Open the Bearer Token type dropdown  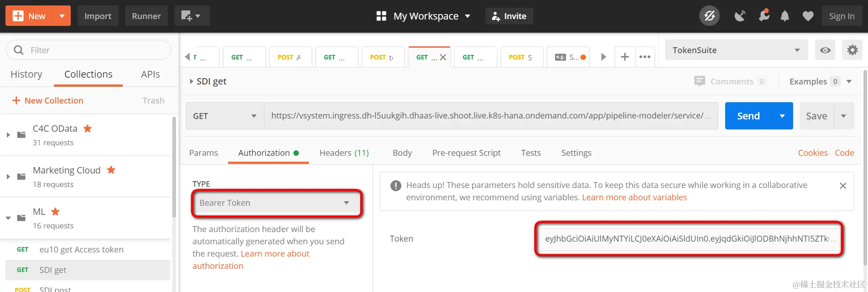[x=277, y=203]
